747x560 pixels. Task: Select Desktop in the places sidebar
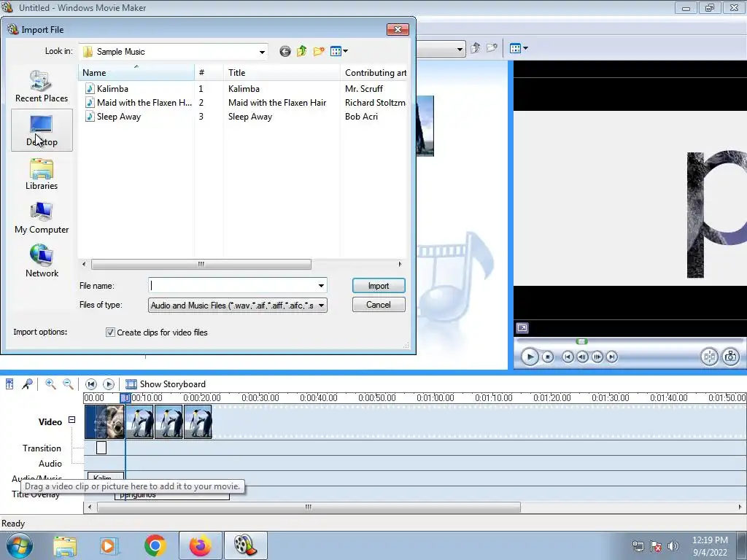(42, 130)
